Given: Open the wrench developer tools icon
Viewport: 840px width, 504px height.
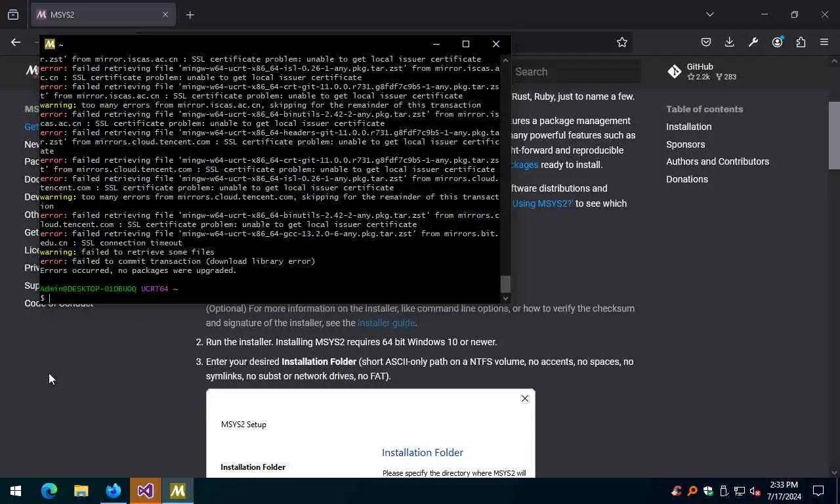Looking at the screenshot, I should 753,42.
